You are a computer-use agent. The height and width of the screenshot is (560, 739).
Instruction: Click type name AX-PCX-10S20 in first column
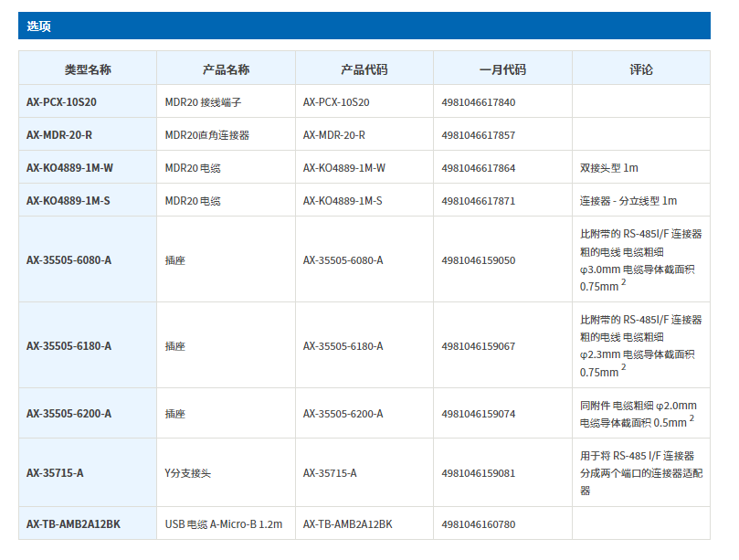pos(61,101)
